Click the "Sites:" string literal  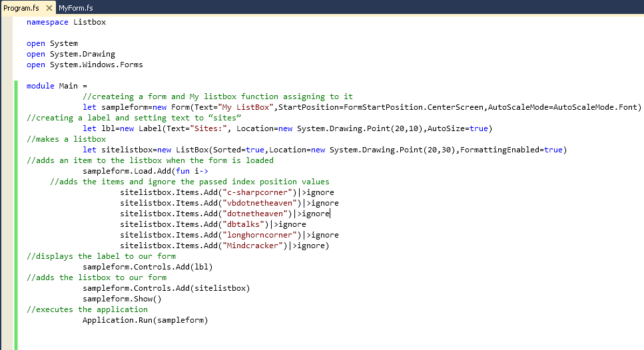click(x=208, y=129)
